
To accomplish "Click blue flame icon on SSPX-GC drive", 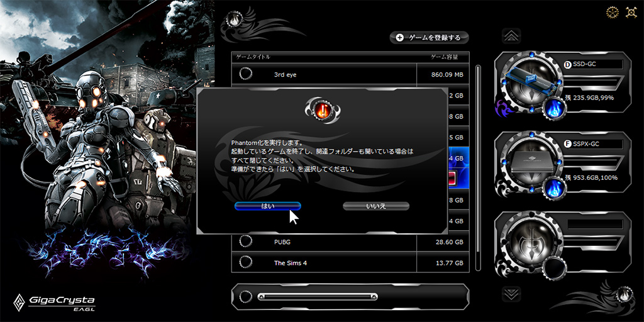I will point(555,189).
